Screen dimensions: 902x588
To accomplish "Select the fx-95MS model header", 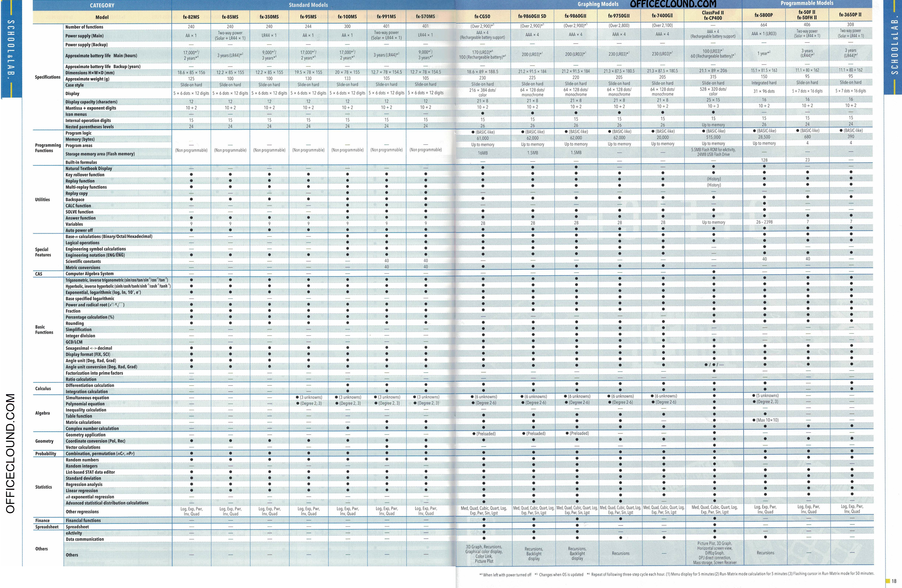I will click(x=308, y=17).
